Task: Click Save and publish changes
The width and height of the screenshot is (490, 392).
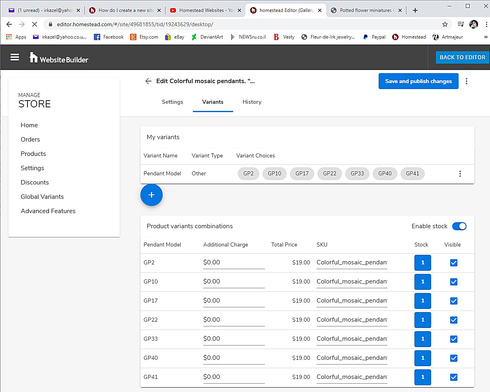Action: pyautogui.click(x=418, y=81)
